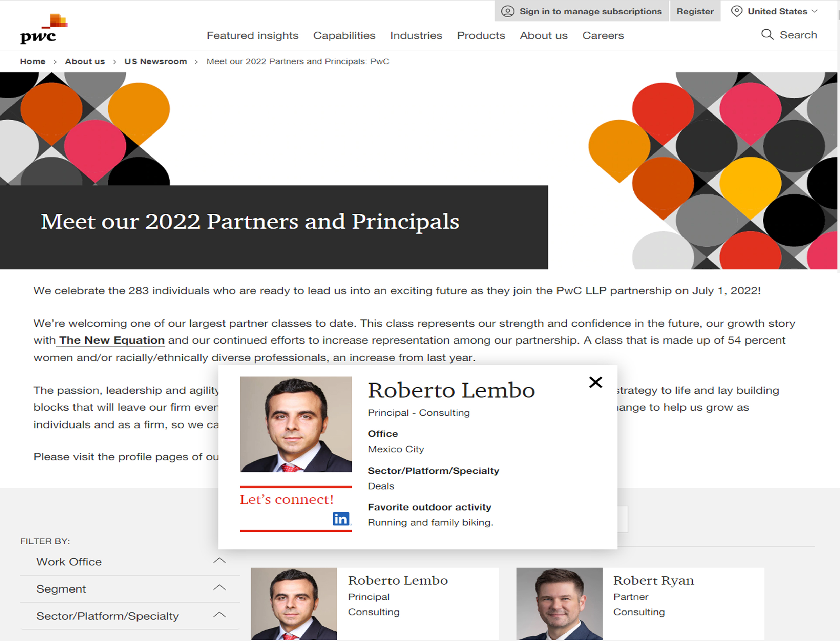Click the user account icon
This screenshot has width=840, height=642.
(508, 11)
